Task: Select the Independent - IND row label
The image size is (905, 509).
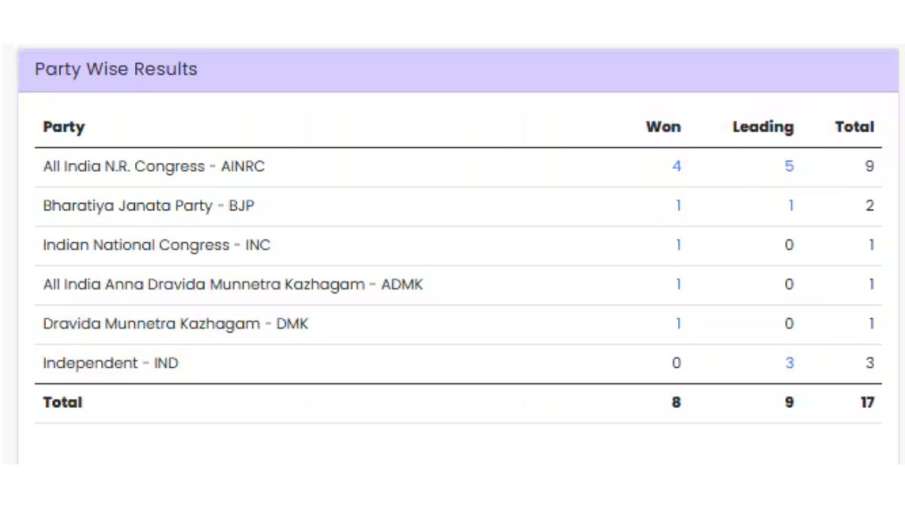Action: click(x=110, y=363)
